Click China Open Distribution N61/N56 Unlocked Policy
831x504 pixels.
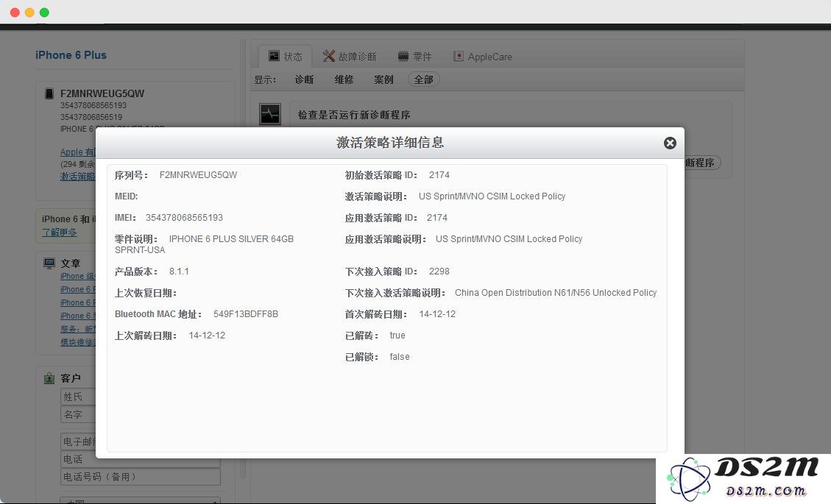pos(556,293)
